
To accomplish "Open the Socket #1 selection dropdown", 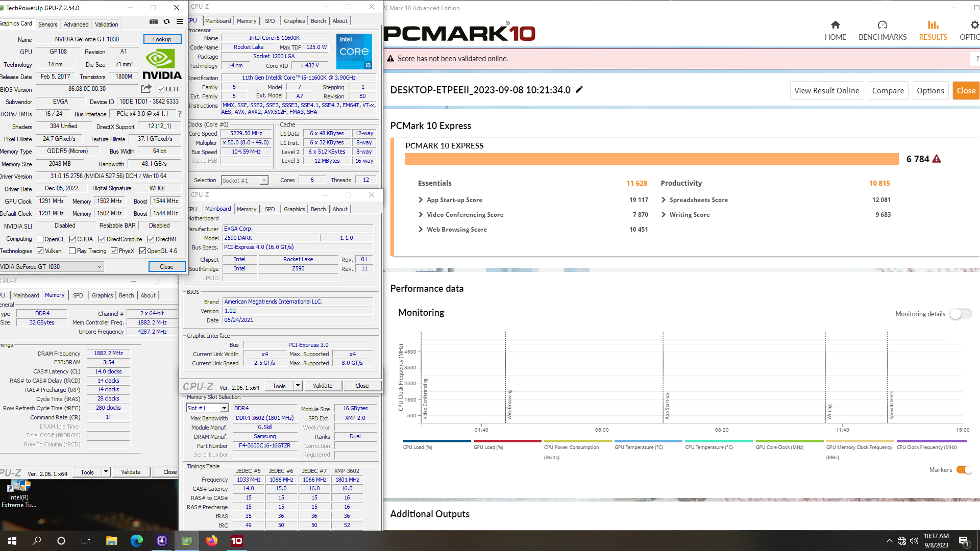I will pos(244,181).
